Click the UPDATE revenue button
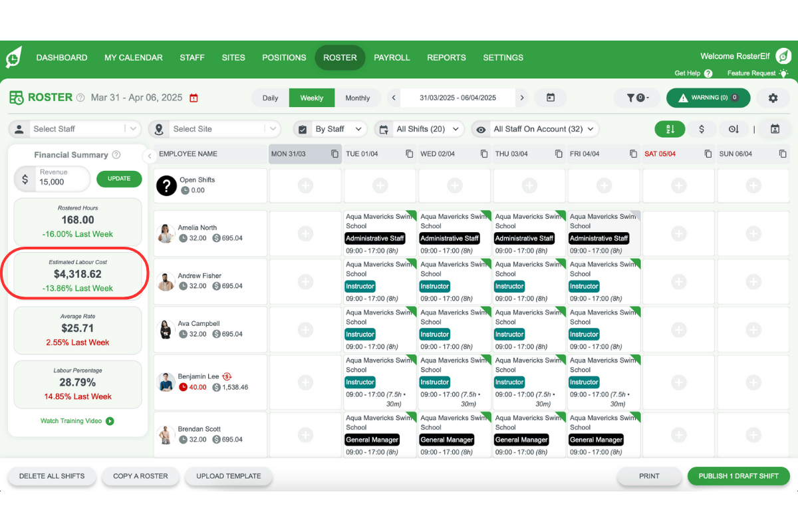798x532 pixels. point(119,179)
